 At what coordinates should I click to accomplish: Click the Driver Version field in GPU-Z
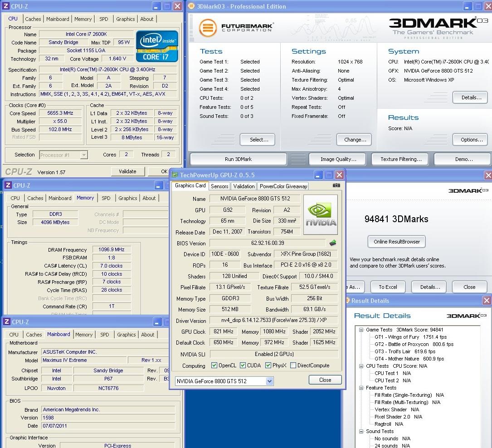pos(273,320)
